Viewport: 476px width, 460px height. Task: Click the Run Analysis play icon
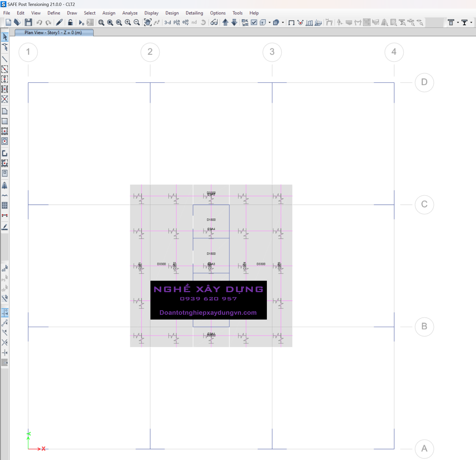pos(81,23)
